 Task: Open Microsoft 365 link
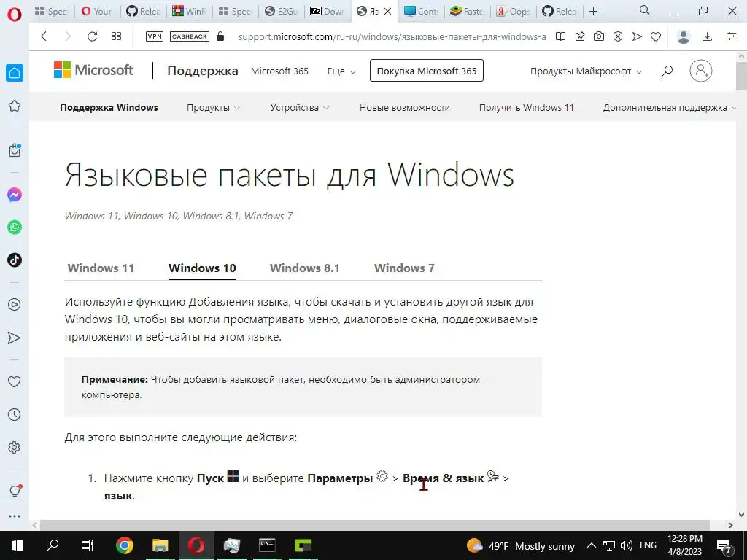coord(279,71)
